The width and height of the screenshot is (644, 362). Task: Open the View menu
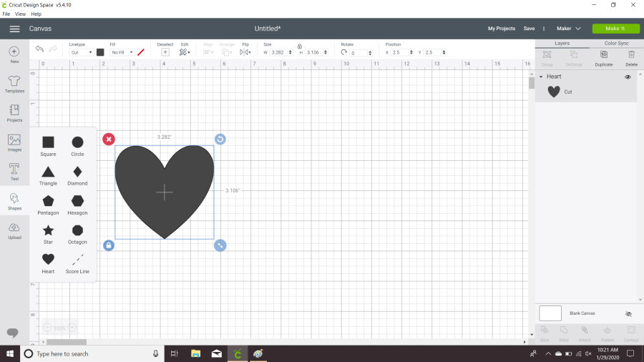click(x=20, y=14)
